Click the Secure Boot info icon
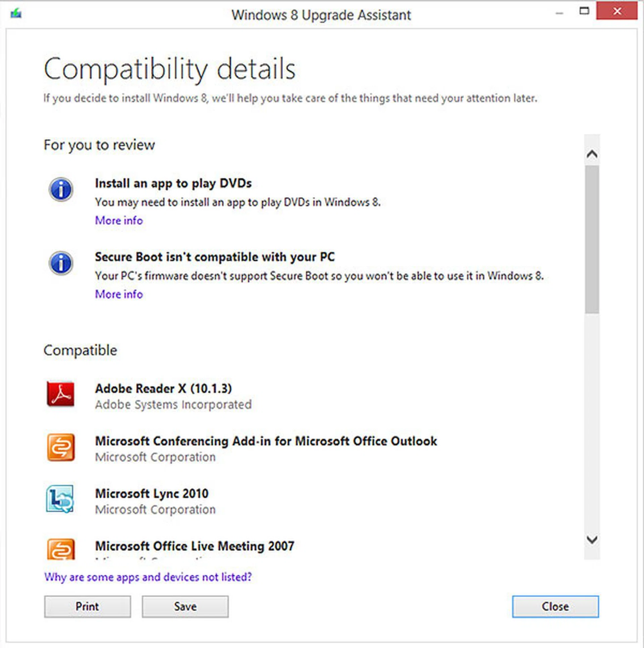 (x=61, y=263)
